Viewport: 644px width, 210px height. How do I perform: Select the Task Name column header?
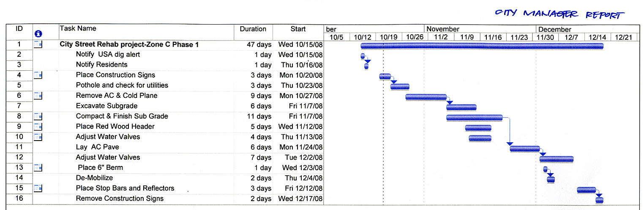point(78,28)
